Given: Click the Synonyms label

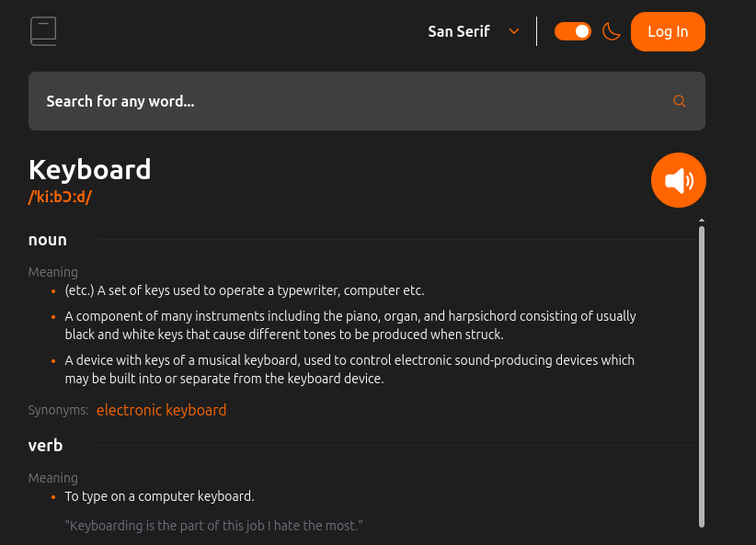Looking at the screenshot, I should [58, 410].
